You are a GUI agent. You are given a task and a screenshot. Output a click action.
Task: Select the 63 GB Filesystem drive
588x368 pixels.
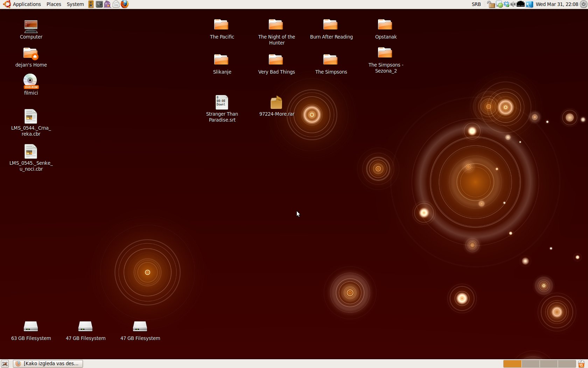click(31, 327)
